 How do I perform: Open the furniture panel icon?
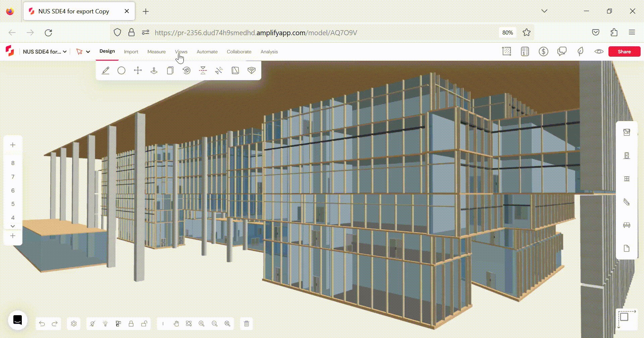[x=627, y=225]
